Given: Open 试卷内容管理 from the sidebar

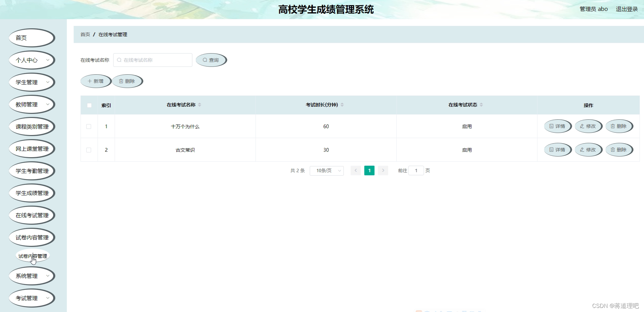Looking at the screenshot, I should click(32, 237).
